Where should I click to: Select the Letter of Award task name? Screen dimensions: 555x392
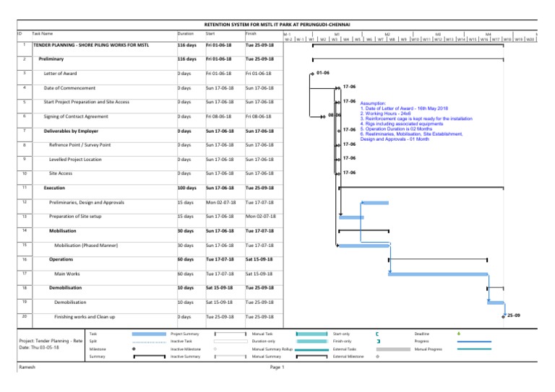60,74
